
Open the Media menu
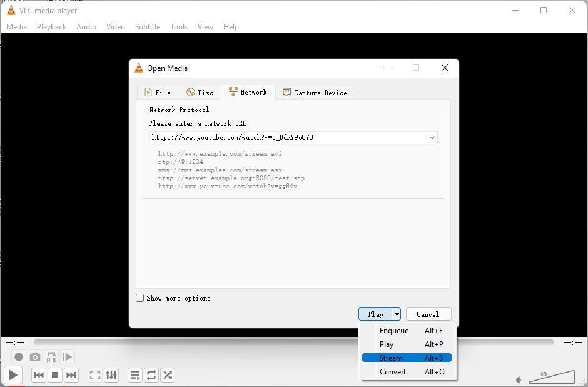click(16, 27)
